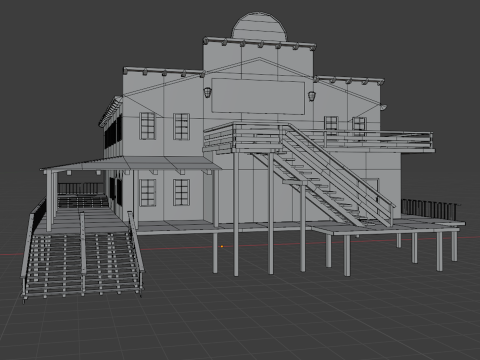Click the orange origin dot on red axis
480x360 pixels.
pyautogui.click(x=222, y=247)
